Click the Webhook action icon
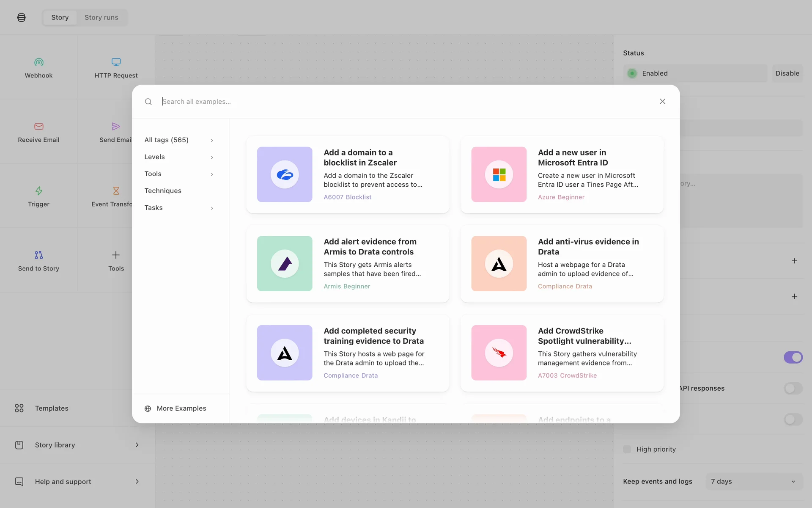This screenshot has width=812, height=508. click(38, 62)
